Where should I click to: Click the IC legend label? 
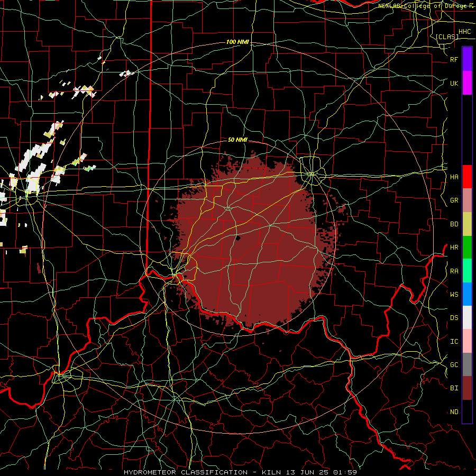(454, 341)
